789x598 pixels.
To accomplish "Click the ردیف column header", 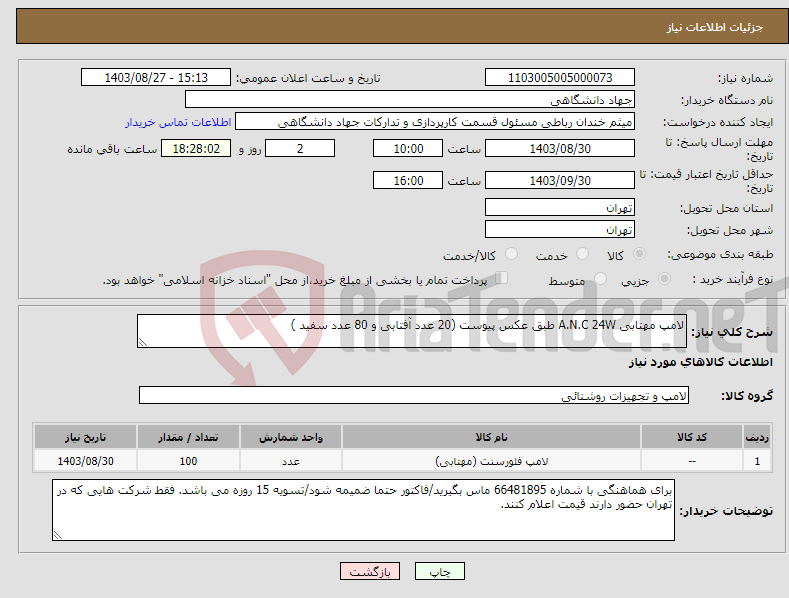I will [757, 437].
